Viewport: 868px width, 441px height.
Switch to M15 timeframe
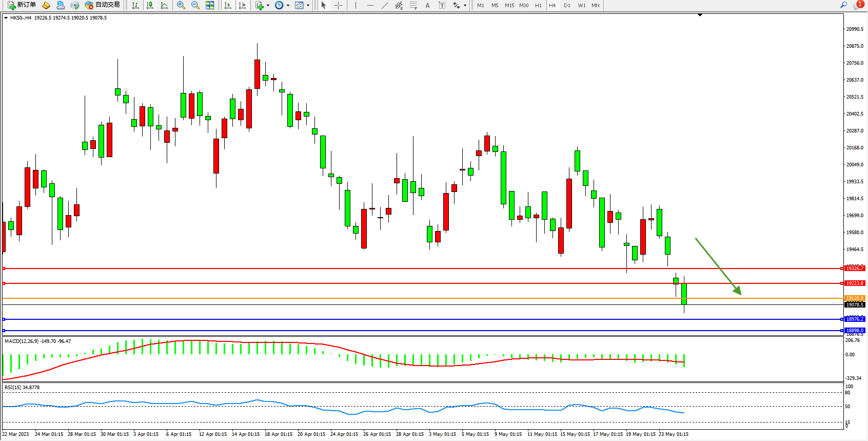pos(509,5)
